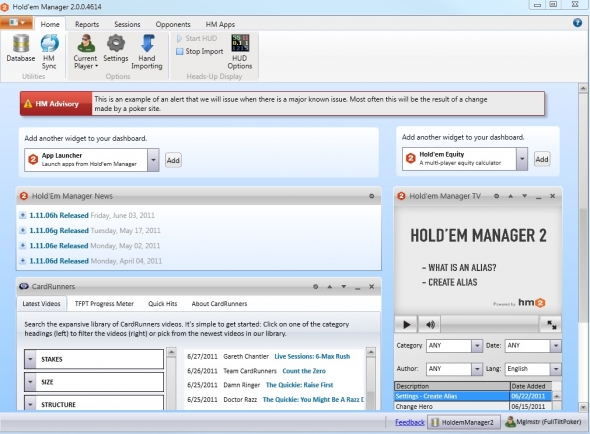This screenshot has height=434, width=590.
Task: Open the Feedback link
Action: 410,422
